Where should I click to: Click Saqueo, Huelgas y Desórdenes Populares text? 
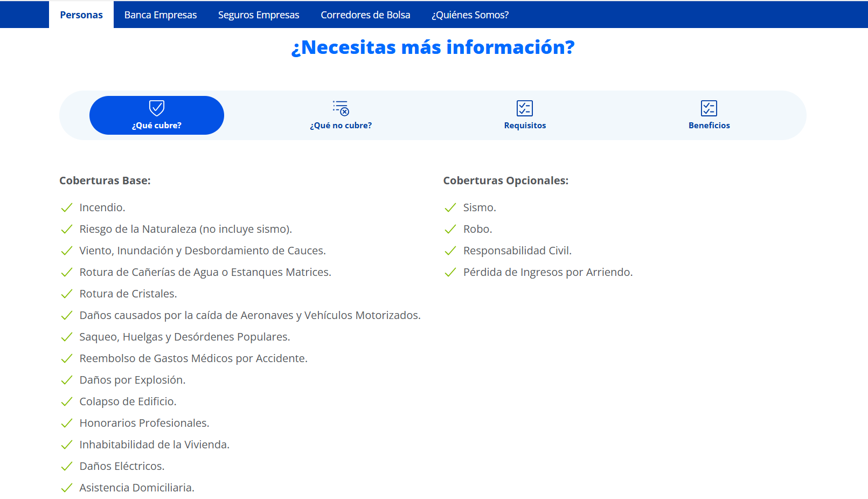185,337
